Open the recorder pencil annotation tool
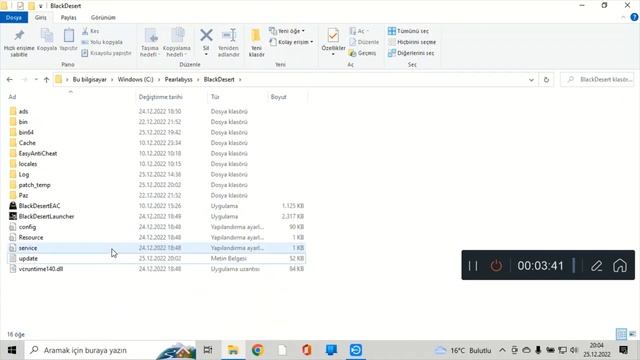This screenshot has width=640, height=360. 596,266
